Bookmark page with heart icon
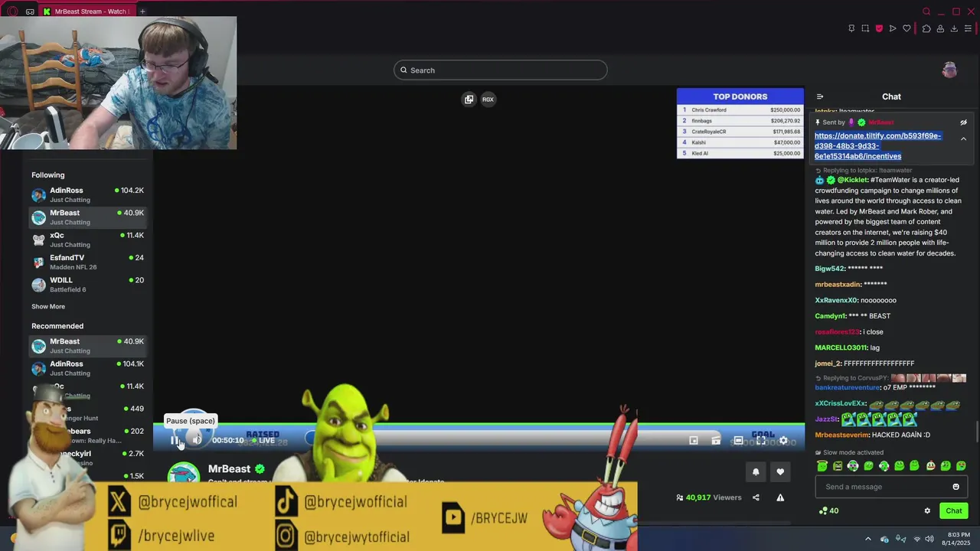Screen dimensions: 980x551 coord(906,28)
